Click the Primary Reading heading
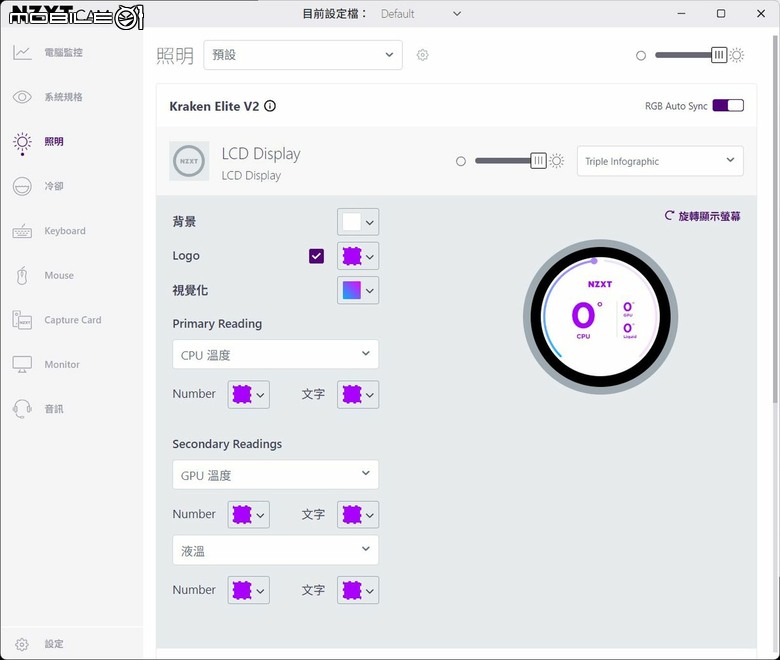The height and width of the screenshot is (660, 780). 217,324
